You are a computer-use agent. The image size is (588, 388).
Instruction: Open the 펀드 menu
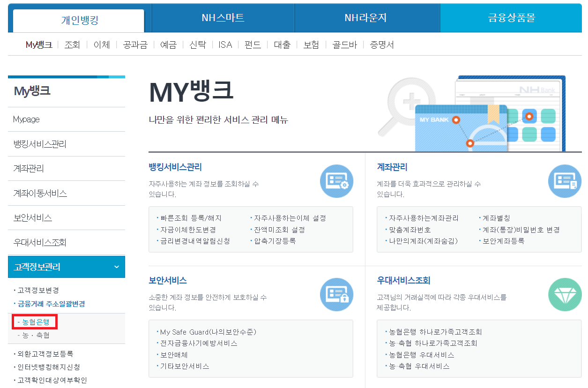(x=253, y=45)
